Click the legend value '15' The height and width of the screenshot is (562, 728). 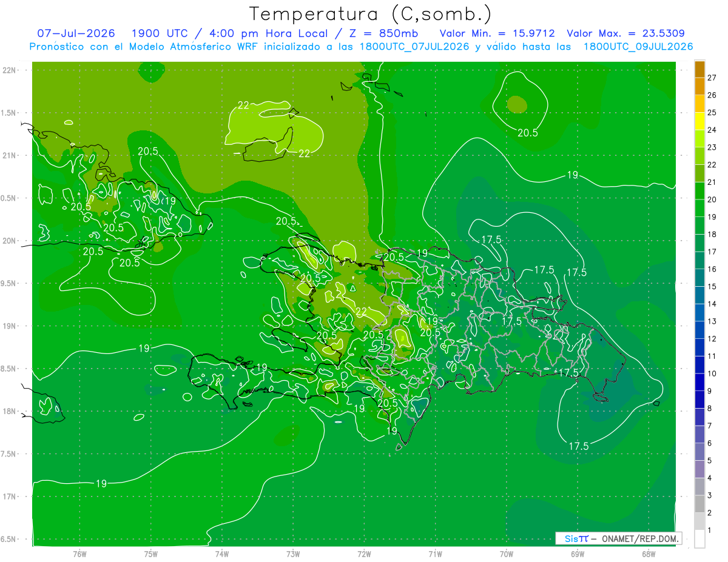coord(712,286)
